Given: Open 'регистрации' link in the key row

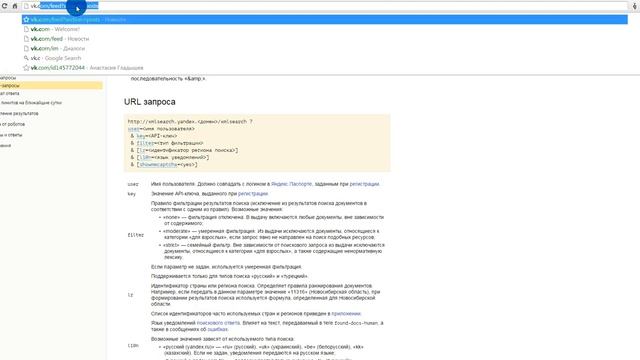Looking at the screenshot, I should [x=253, y=193].
